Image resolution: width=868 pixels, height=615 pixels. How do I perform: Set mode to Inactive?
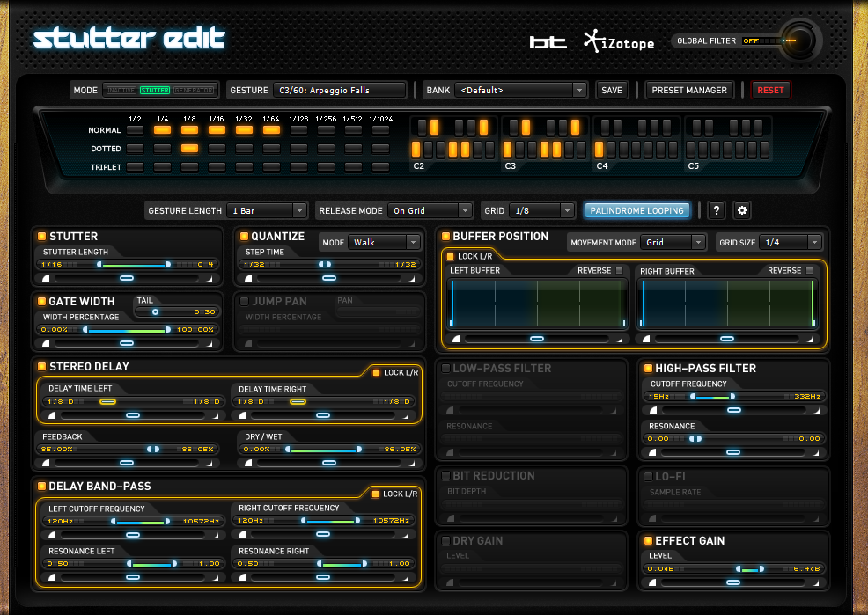[121, 90]
